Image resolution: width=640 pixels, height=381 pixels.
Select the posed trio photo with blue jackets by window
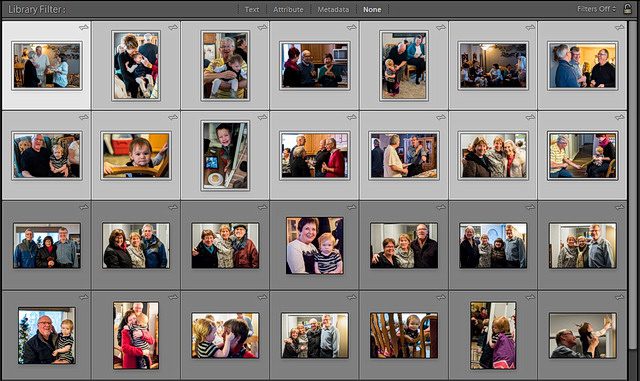coord(47,245)
